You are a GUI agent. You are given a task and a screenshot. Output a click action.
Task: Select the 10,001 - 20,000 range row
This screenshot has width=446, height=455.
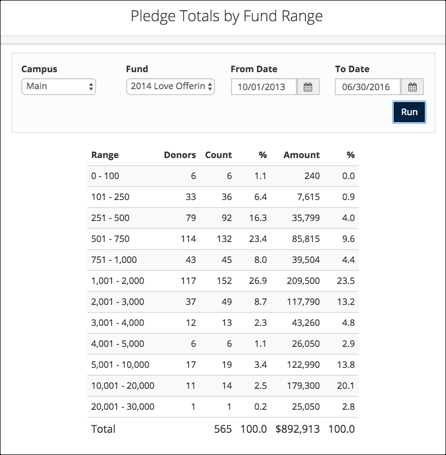click(223, 386)
